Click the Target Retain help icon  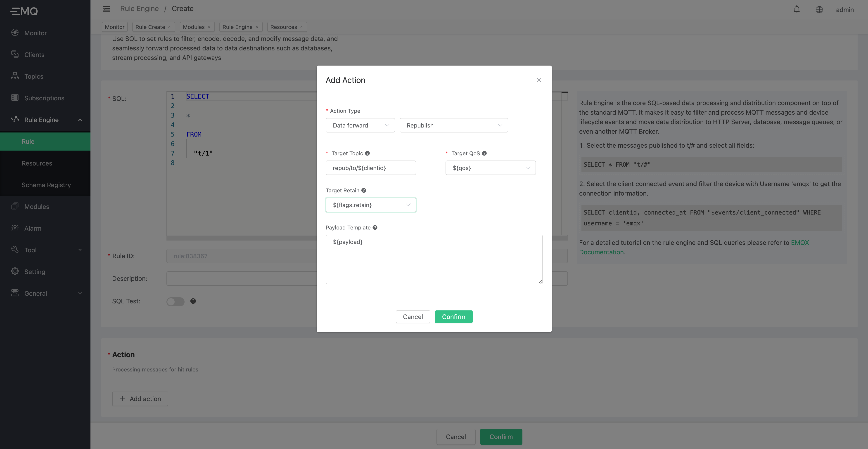pos(364,190)
